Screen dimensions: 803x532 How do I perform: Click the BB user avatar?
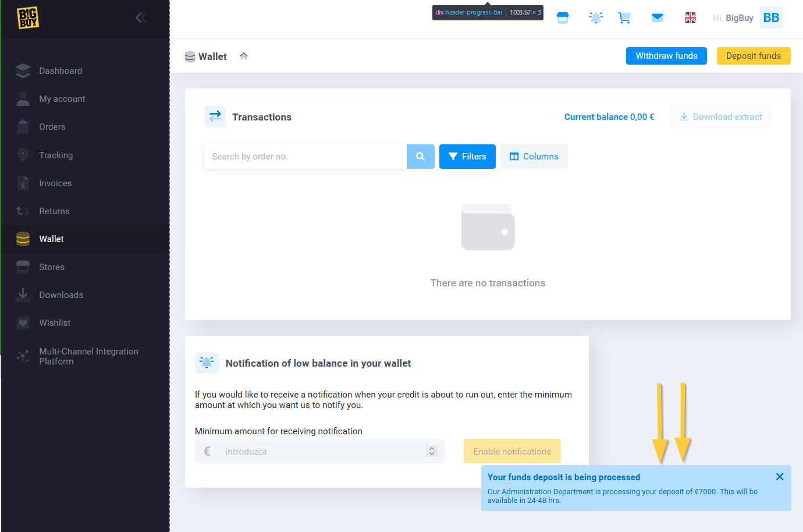771,18
